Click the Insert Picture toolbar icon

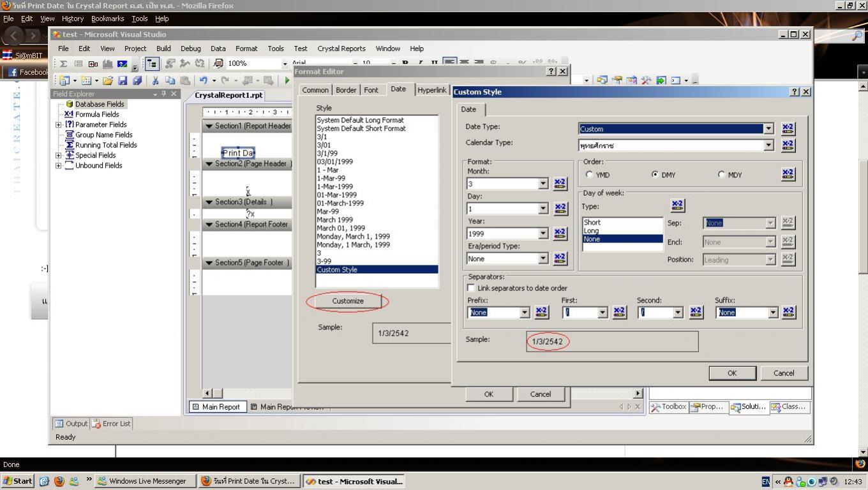click(x=122, y=64)
